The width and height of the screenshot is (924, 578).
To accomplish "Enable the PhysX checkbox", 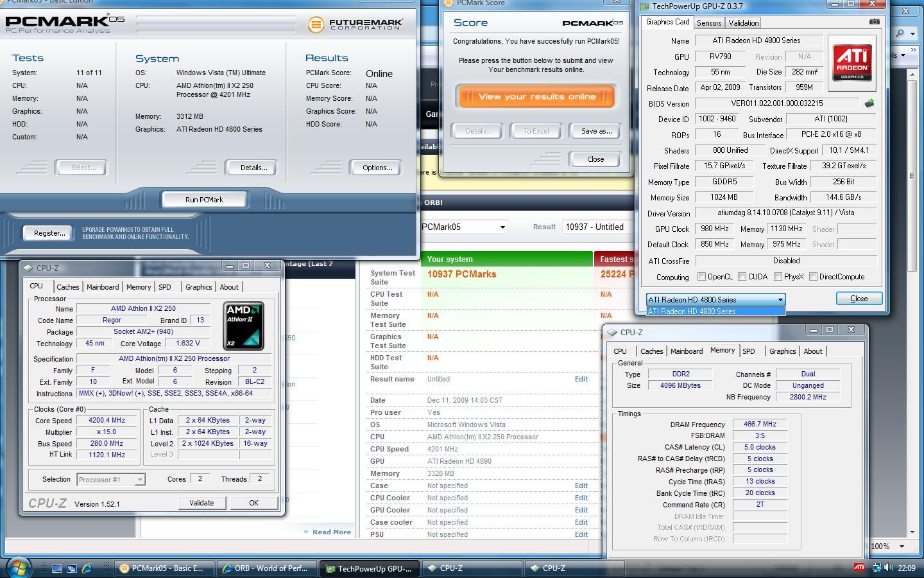I will pyautogui.click(x=778, y=277).
